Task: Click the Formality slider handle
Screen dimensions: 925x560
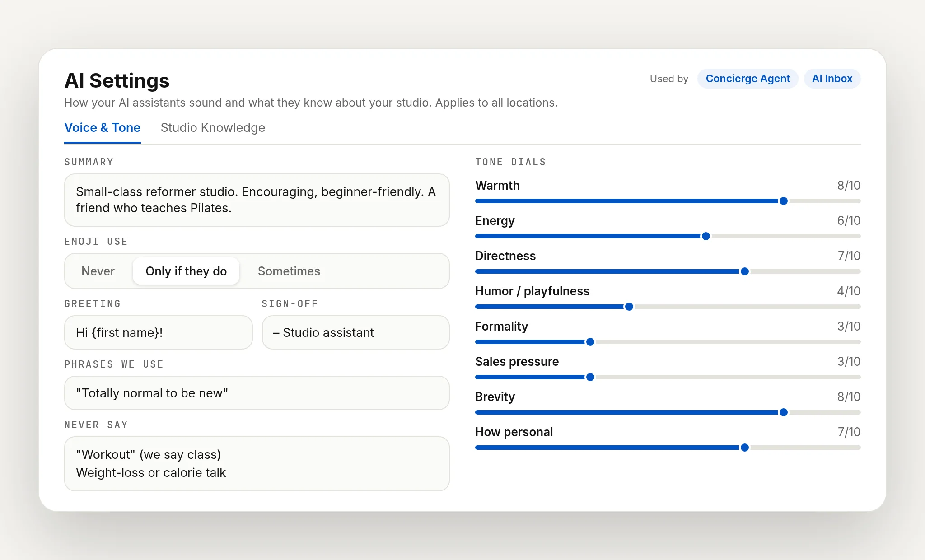Action: [x=590, y=342]
